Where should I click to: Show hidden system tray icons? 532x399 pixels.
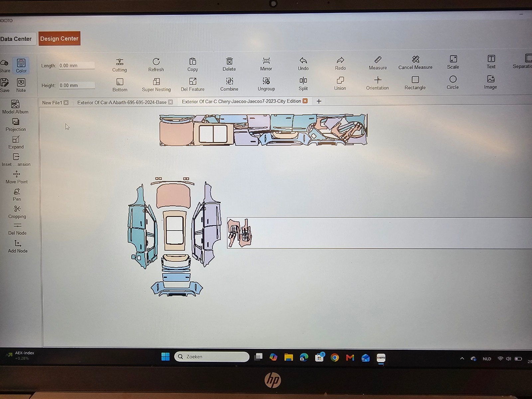[462, 358]
